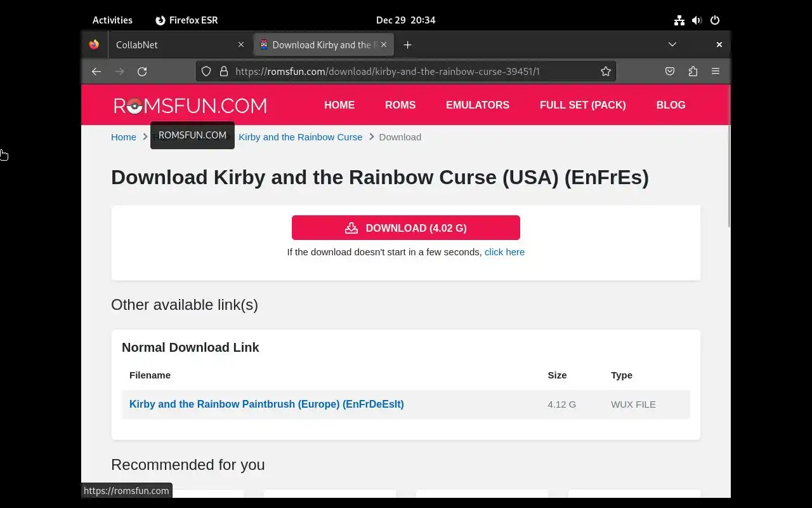Viewport: 812px width, 508px height.
Task: Click the ROMSFUN.COM site logo
Action: point(190,105)
